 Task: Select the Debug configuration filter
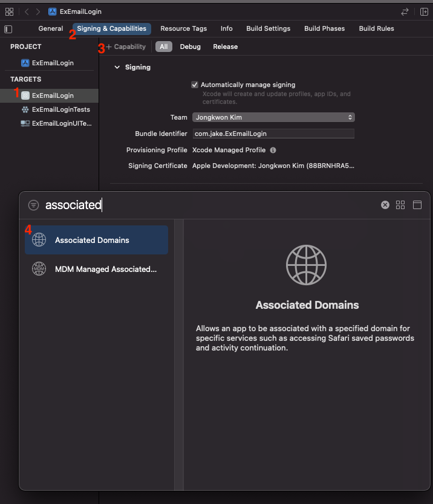coord(190,47)
